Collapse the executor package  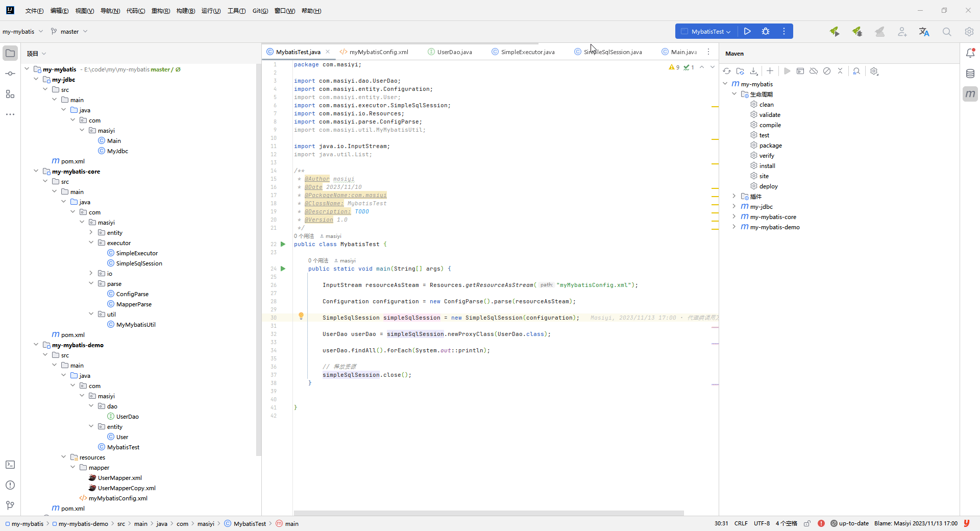click(91, 243)
